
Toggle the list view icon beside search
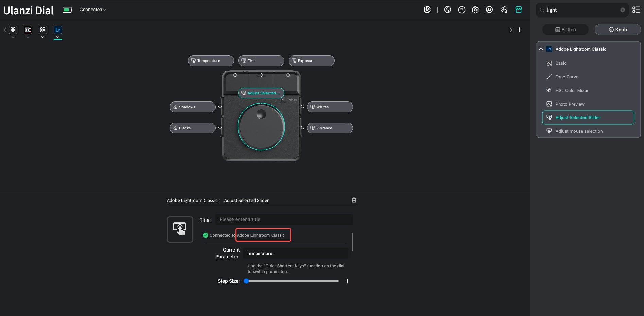[636, 10]
